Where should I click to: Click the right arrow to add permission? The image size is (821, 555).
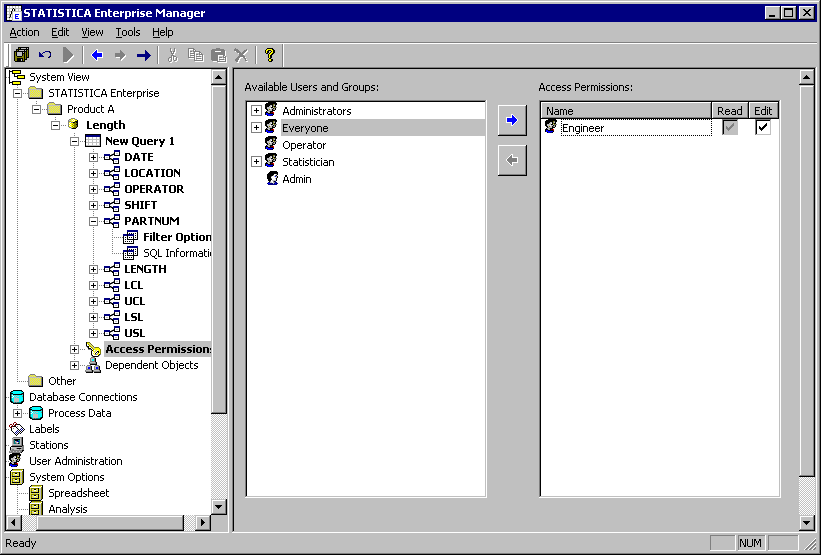[512, 121]
